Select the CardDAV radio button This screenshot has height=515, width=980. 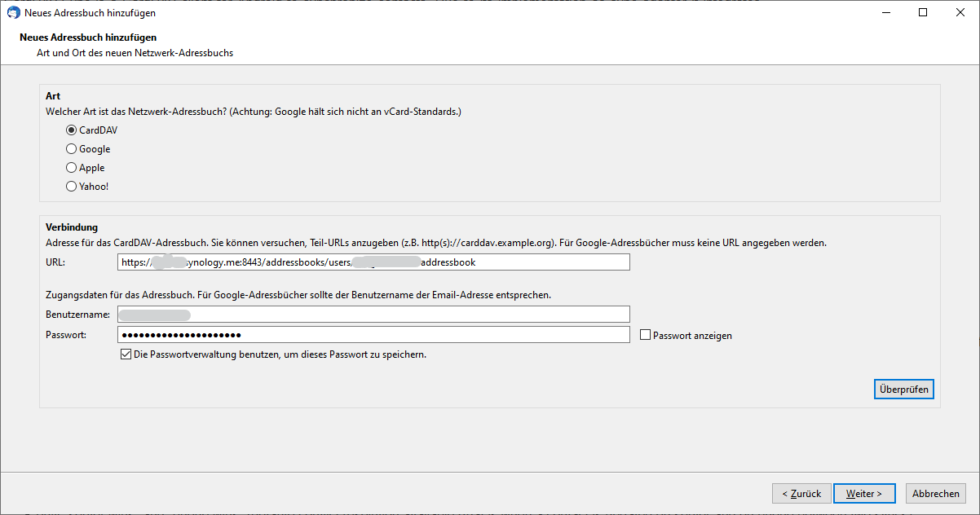click(71, 130)
